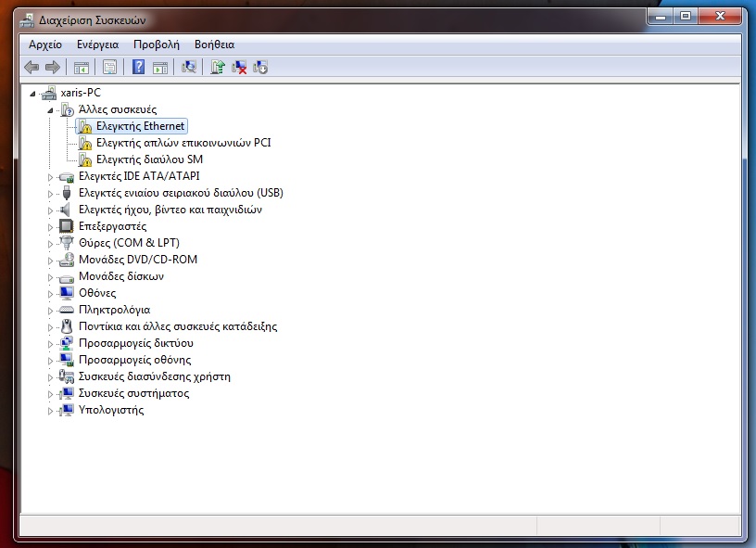Click the Forward arrow toolbar icon
The width and height of the screenshot is (756, 548).
(53, 67)
